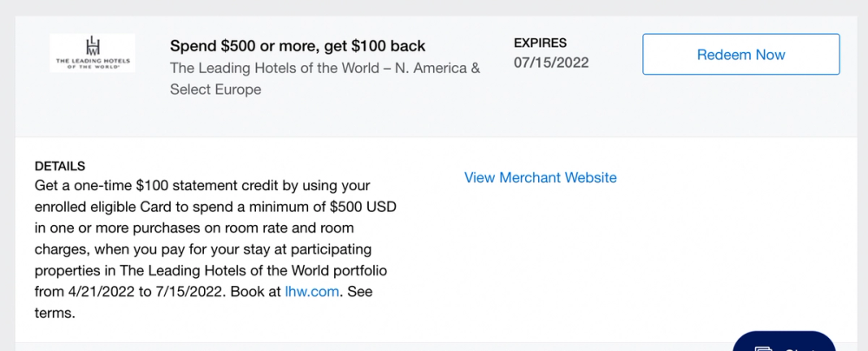Click the offer title Spend $500 or more

coord(298,46)
